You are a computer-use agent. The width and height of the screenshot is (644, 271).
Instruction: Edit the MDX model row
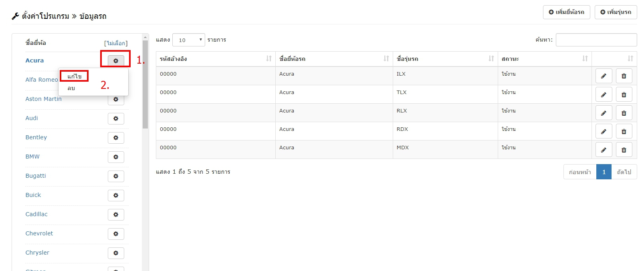click(604, 150)
